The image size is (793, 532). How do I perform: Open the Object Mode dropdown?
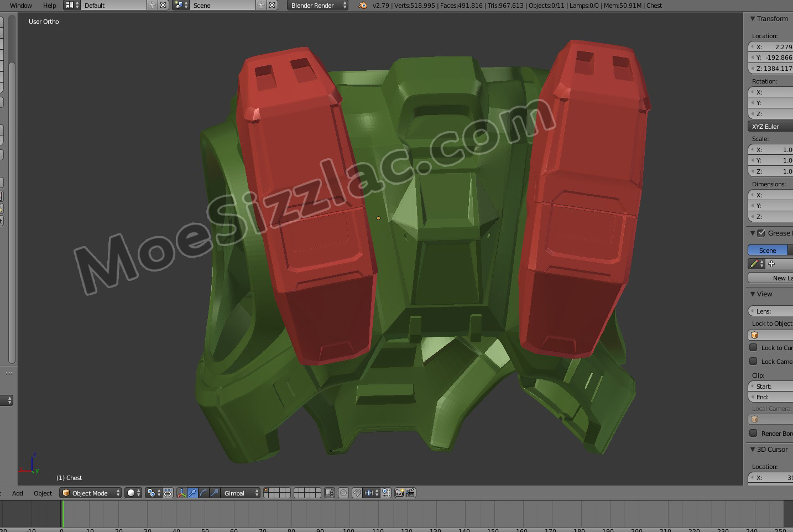[x=90, y=493]
